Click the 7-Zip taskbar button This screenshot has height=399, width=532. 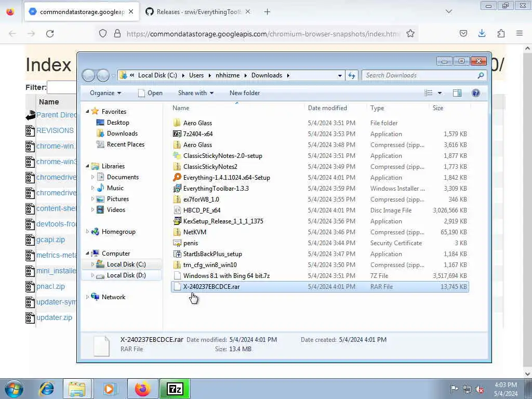coord(175,389)
